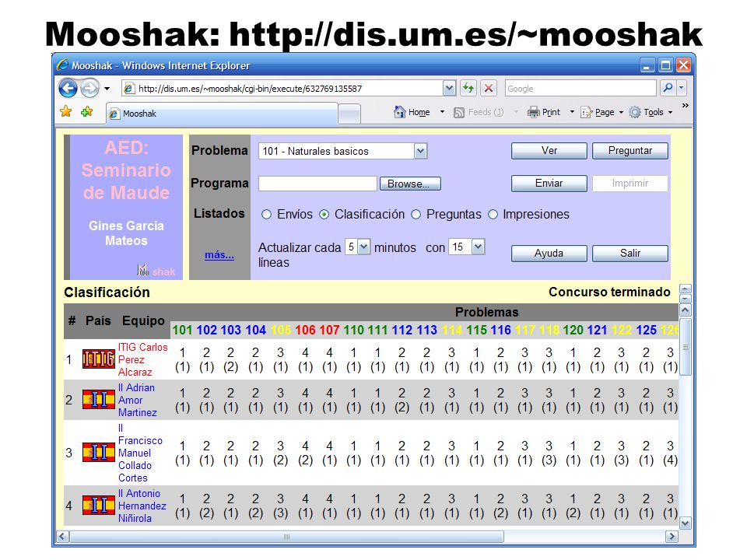Open the lines count dropdown showing 15

(478, 247)
